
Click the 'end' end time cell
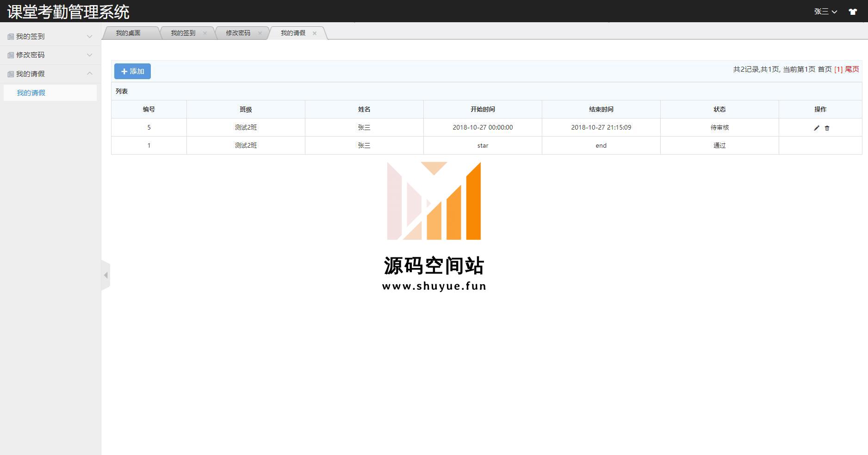[601, 145]
